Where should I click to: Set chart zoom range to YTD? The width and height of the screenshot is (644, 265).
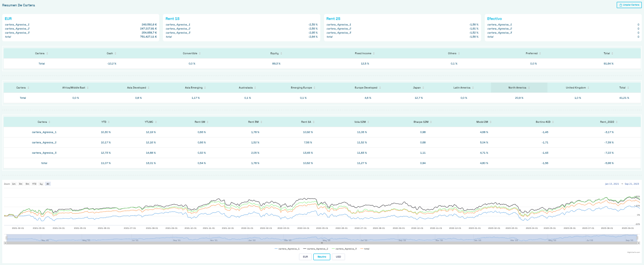click(x=34, y=184)
